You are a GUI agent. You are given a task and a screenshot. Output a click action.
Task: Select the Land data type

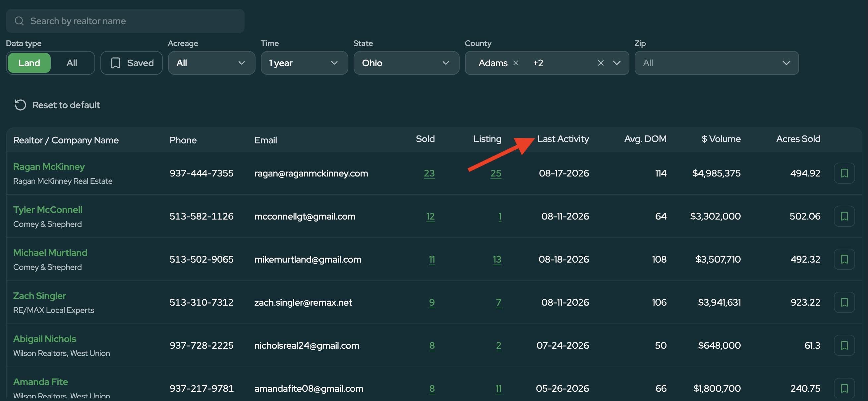29,63
